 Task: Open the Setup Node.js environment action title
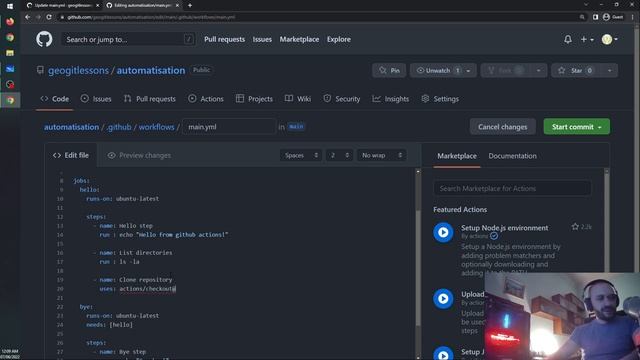(x=504, y=228)
